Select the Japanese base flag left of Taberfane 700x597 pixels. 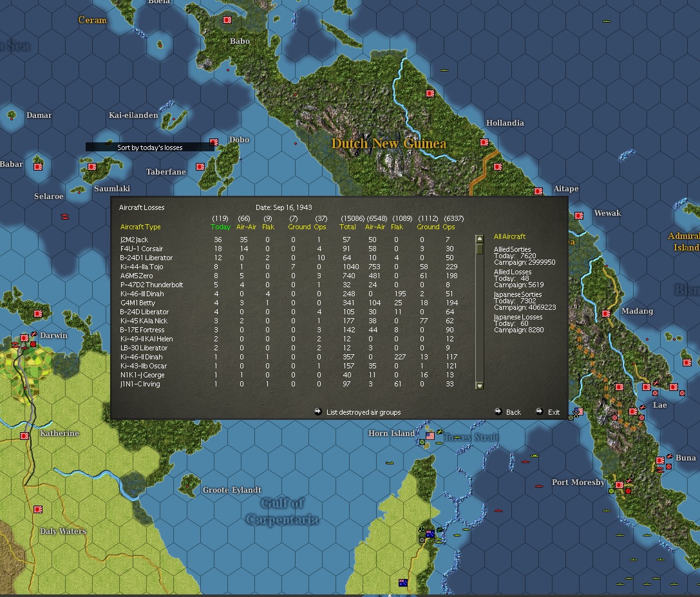[200, 167]
